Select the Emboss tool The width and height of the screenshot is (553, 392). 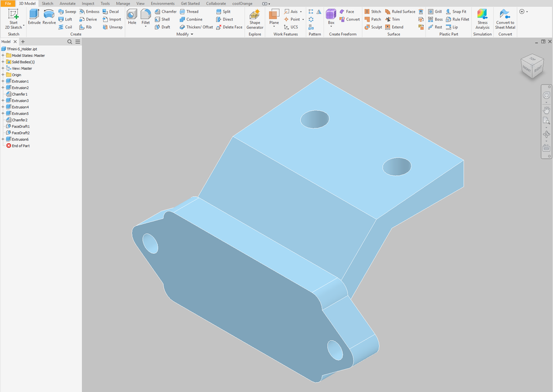pyautogui.click(x=89, y=12)
